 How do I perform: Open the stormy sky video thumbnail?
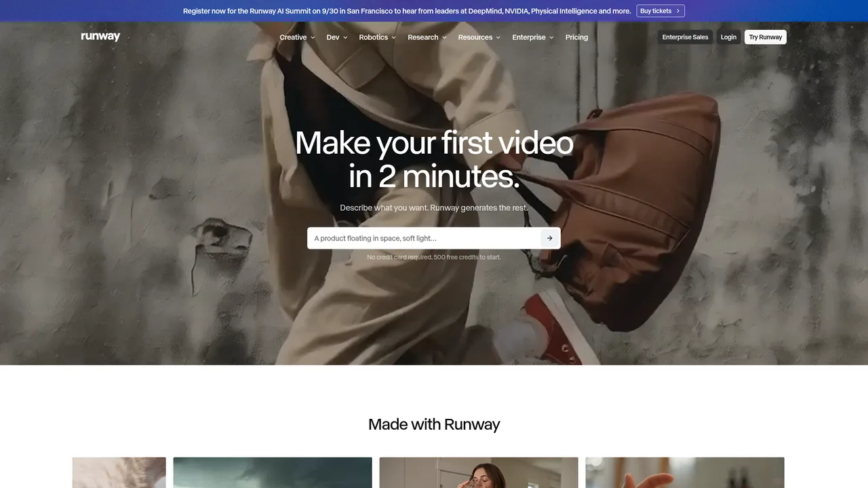coord(273,472)
